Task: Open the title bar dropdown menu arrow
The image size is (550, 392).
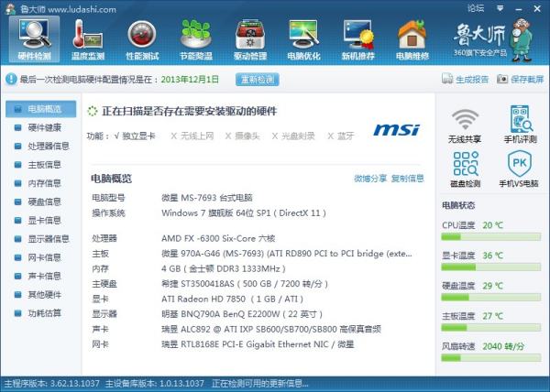Action: click(x=500, y=8)
